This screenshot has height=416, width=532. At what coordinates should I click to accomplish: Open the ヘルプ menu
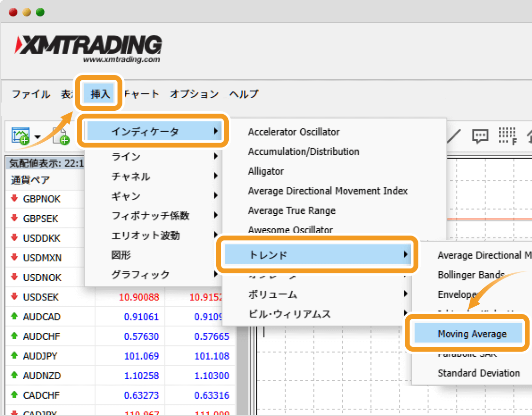click(244, 94)
